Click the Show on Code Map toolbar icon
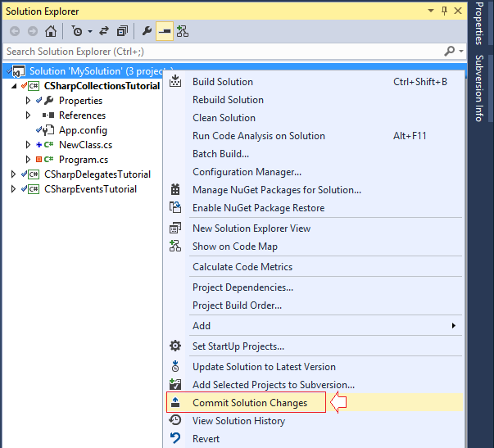This screenshot has width=494, height=448. click(183, 31)
